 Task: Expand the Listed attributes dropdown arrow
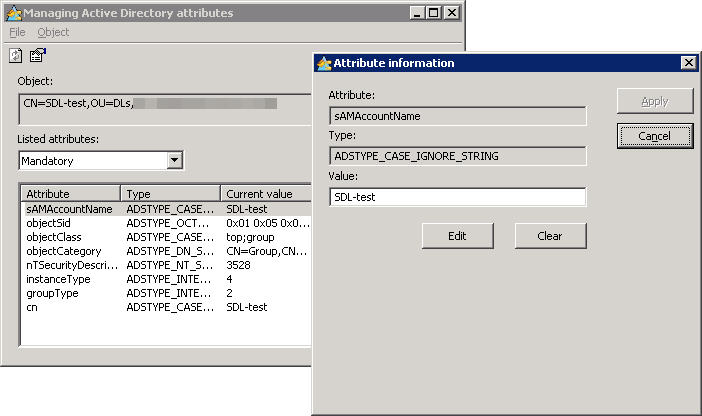175,160
